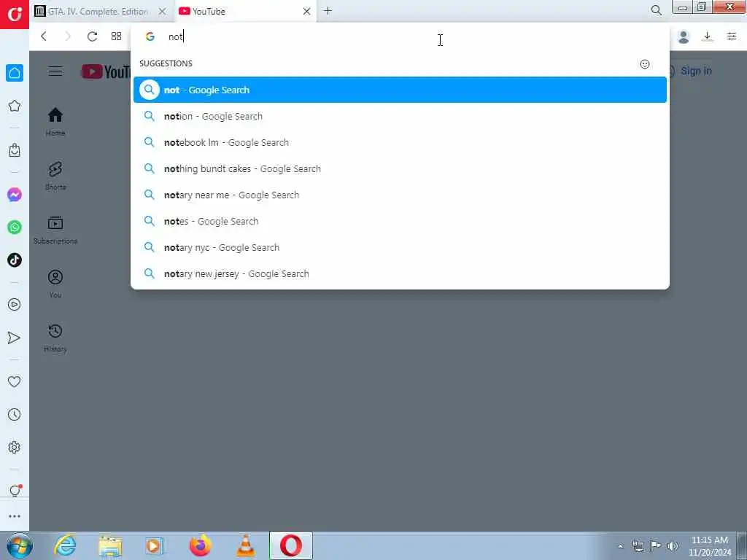Launch VLC media player from taskbar
Viewport: 747px width, 560px height.
(246, 545)
